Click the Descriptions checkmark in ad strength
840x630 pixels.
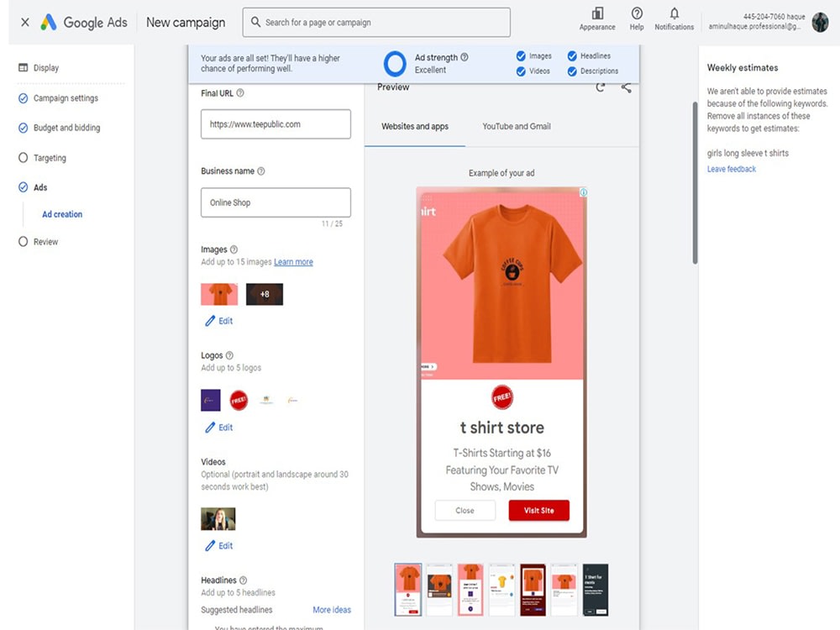tap(572, 71)
